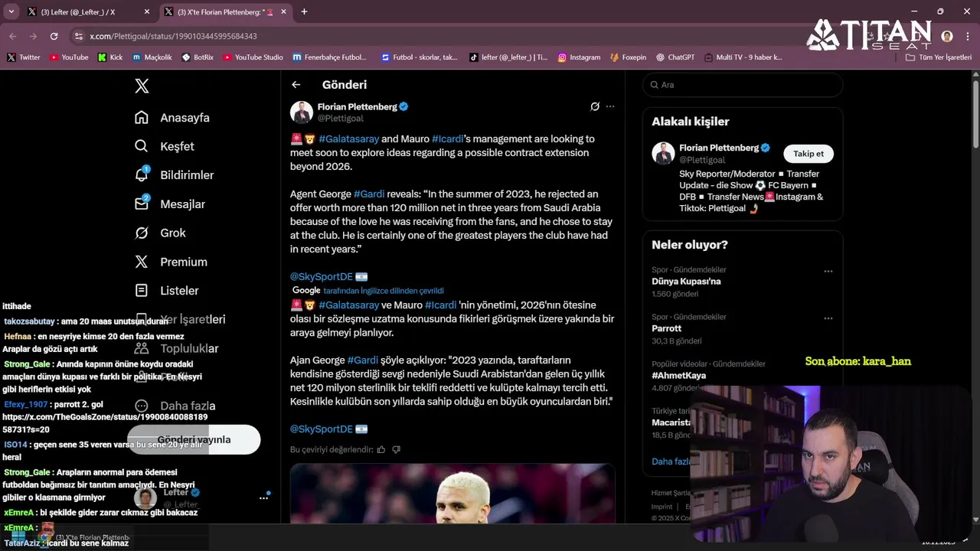Click thumbs up on translation rating
The height and width of the screenshot is (551, 980).
click(x=381, y=449)
